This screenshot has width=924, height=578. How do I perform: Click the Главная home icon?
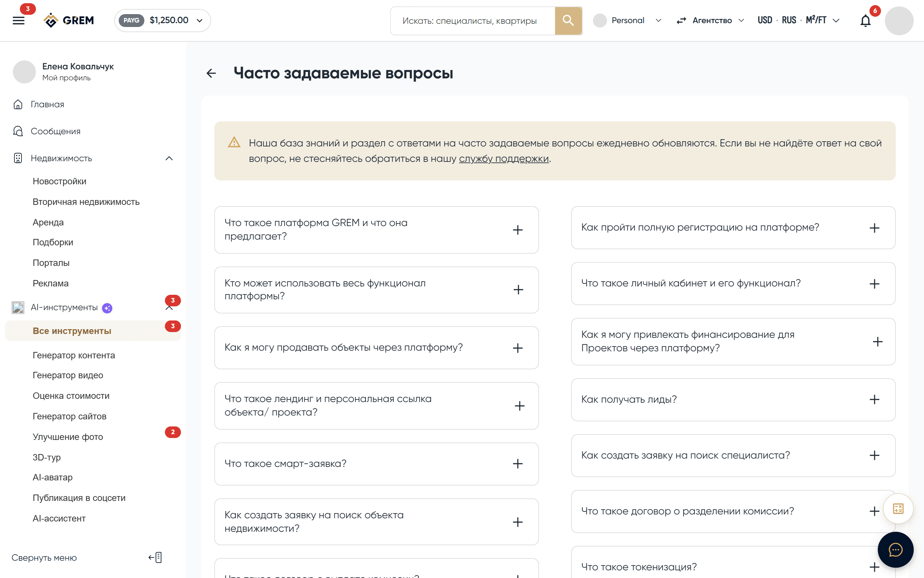pos(18,104)
